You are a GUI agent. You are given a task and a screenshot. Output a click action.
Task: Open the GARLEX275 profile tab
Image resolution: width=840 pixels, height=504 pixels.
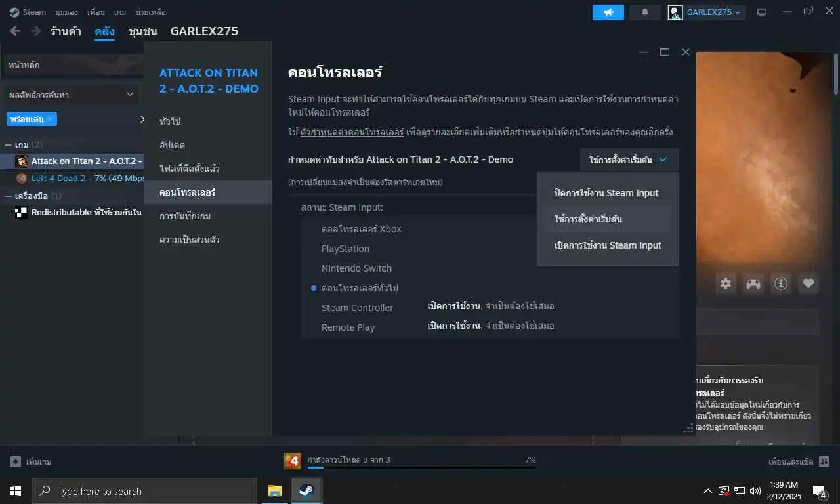204,31
